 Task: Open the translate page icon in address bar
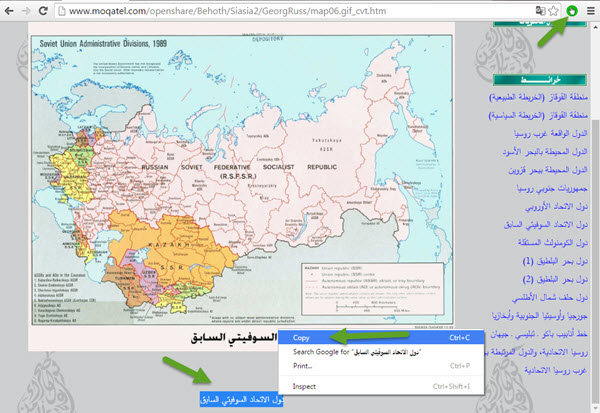click(x=540, y=11)
